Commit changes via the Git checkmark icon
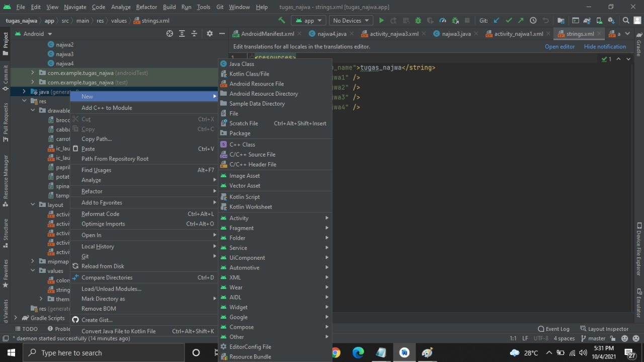644x362 pixels. tap(508, 20)
